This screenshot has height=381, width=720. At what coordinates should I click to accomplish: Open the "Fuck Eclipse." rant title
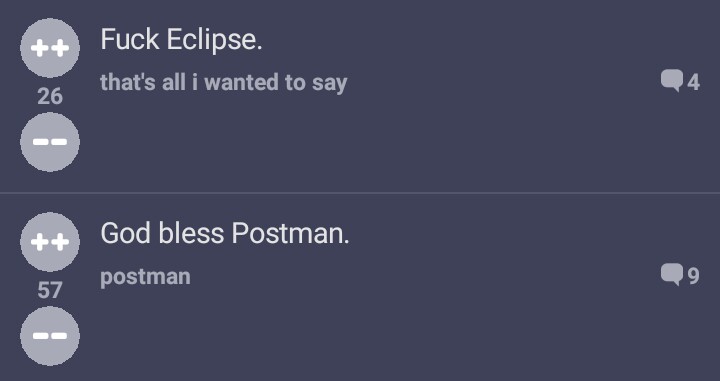point(181,39)
